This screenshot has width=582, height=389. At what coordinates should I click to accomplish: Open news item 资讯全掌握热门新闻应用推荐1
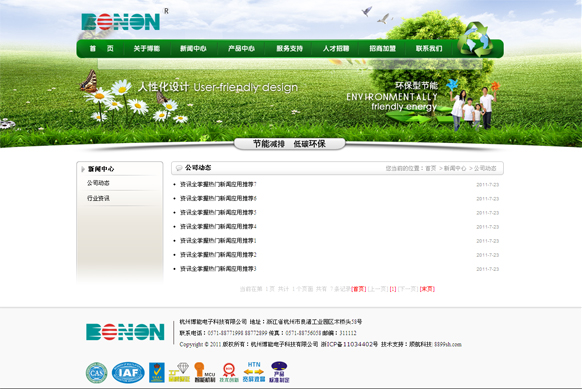pos(218,241)
